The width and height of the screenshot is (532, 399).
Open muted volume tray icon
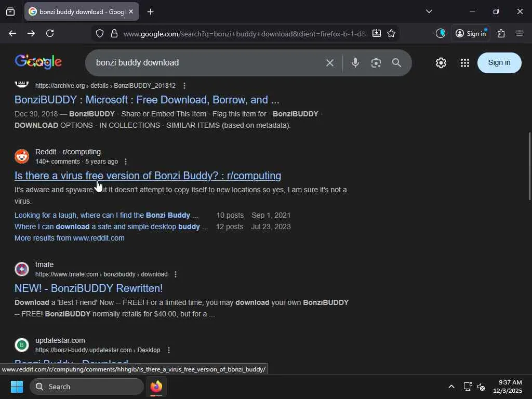point(481,387)
